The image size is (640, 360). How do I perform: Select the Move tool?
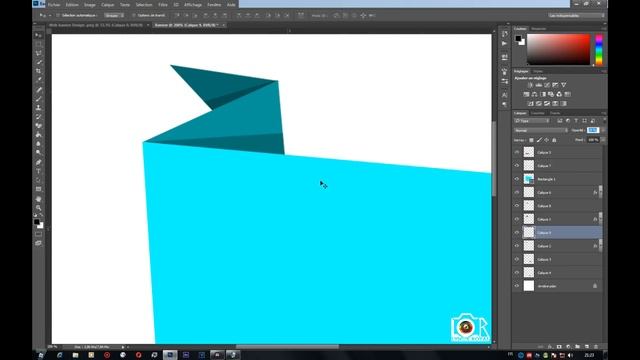(x=38, y=36)
